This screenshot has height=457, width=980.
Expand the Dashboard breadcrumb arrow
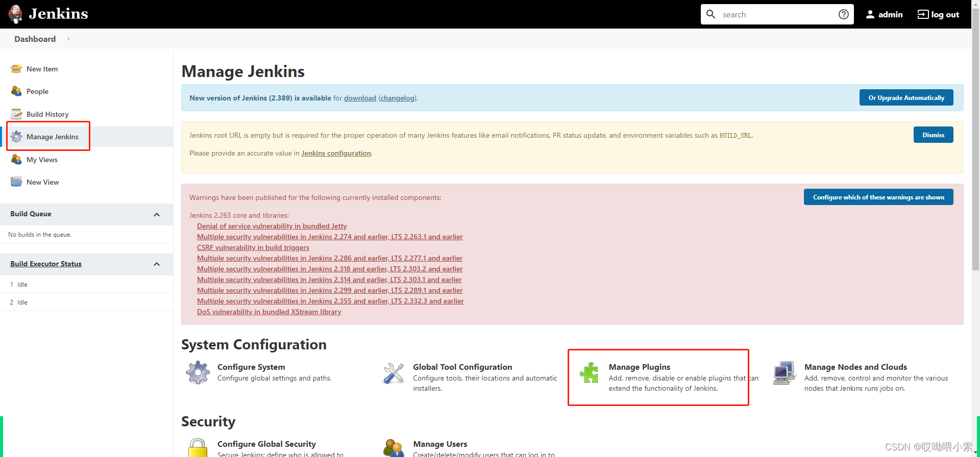(68, 39)
